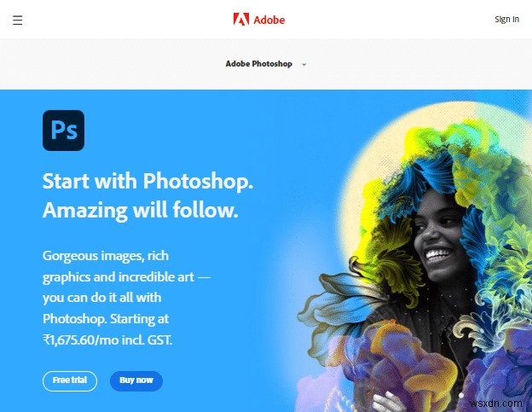The image size is (532, 412).
Task: Click the wsxdn.com watermark
Action: coord(495,403)
